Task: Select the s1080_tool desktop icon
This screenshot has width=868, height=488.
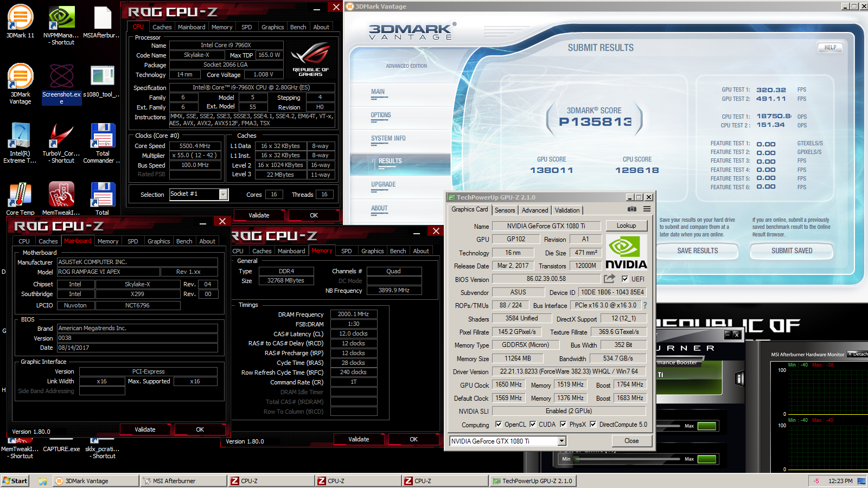Action: pos(101,81)
